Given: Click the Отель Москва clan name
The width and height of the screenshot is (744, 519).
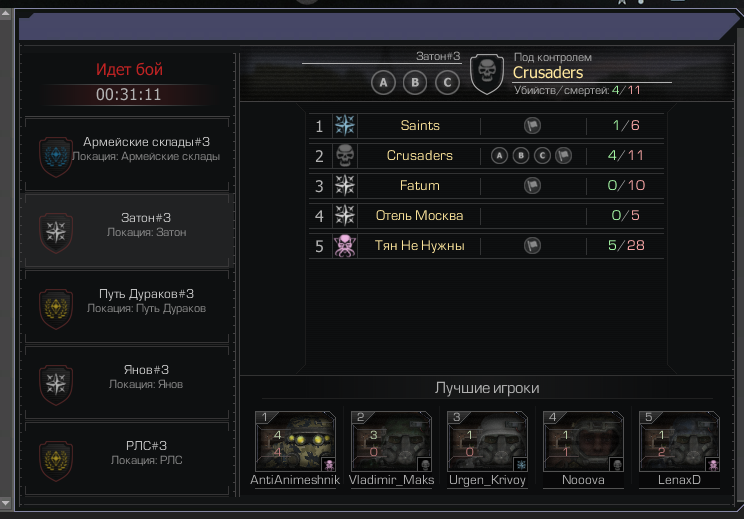Looking at the screenshot, I should 419,215.
